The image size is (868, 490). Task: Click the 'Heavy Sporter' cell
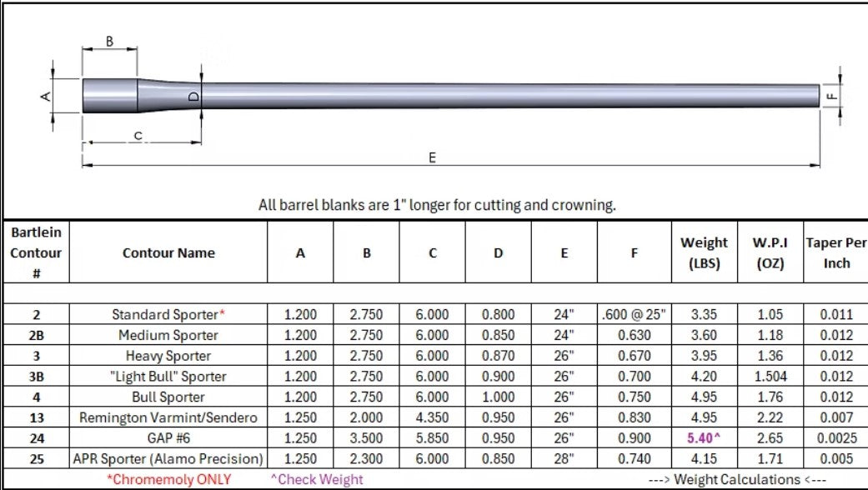[x=168, y=356]
